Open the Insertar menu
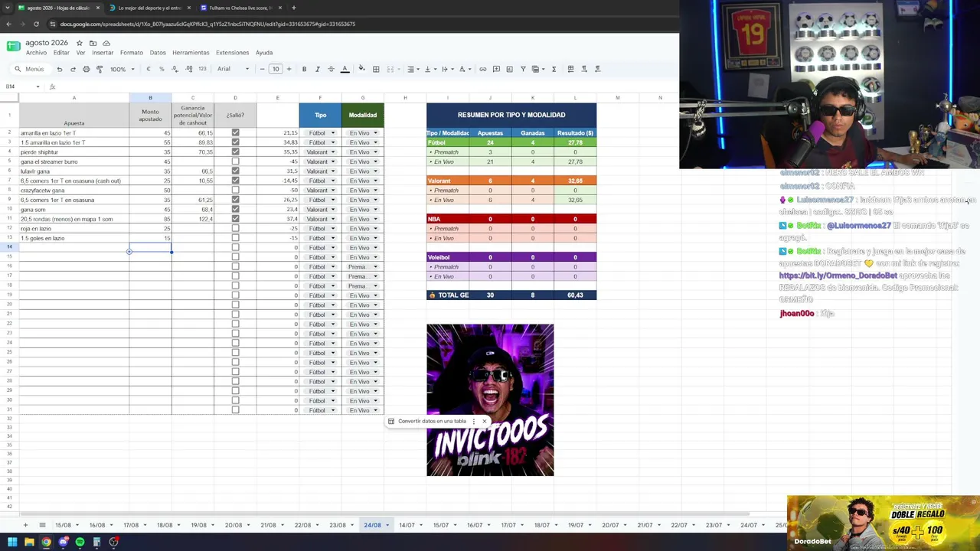980x551 pixels. pyautogui.click(x=103, y=53)
